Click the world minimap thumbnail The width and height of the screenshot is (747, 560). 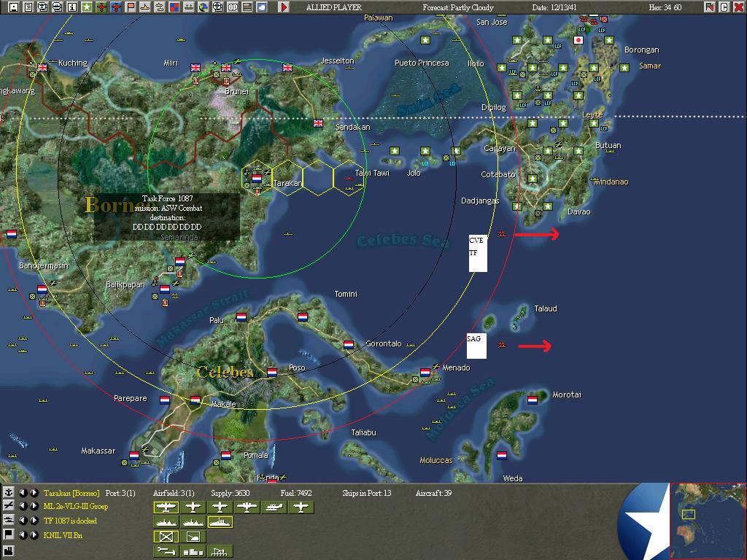[708, 521]
